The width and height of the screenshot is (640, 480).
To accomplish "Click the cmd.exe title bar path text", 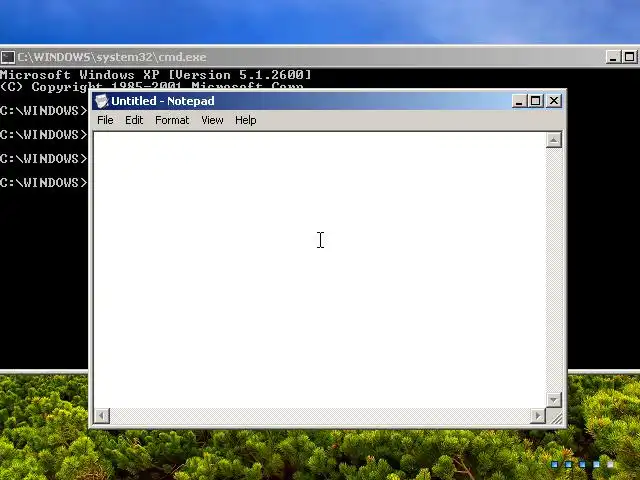I will point(112,57).
